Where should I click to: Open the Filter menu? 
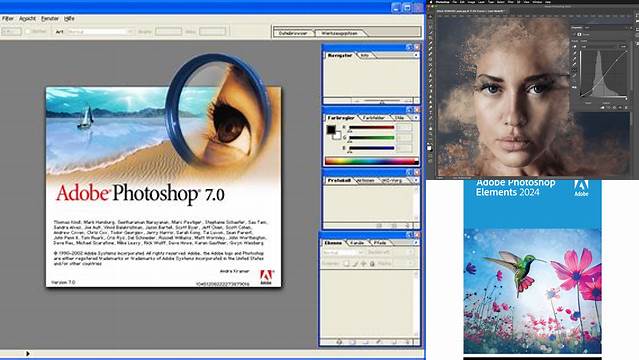click(x=8, y=18)
